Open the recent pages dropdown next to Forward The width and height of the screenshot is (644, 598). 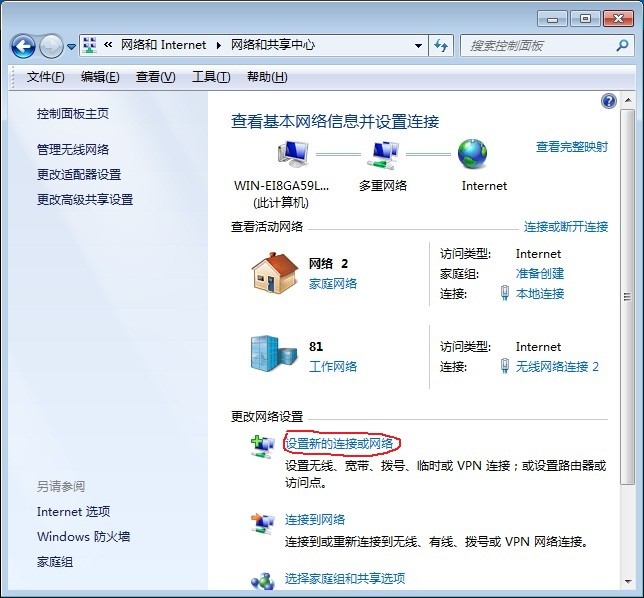(x=72, y=47)
